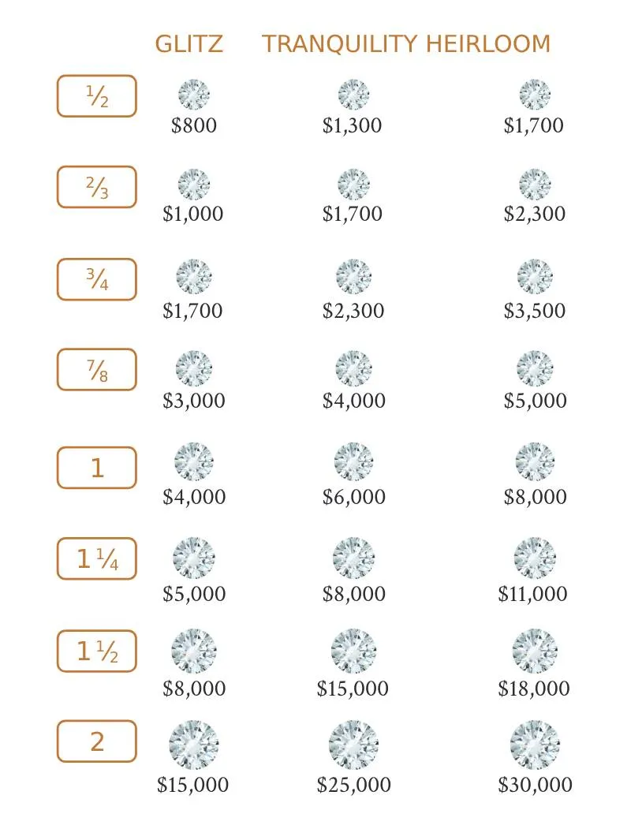Click the ½ carat size button

point(97,96)
